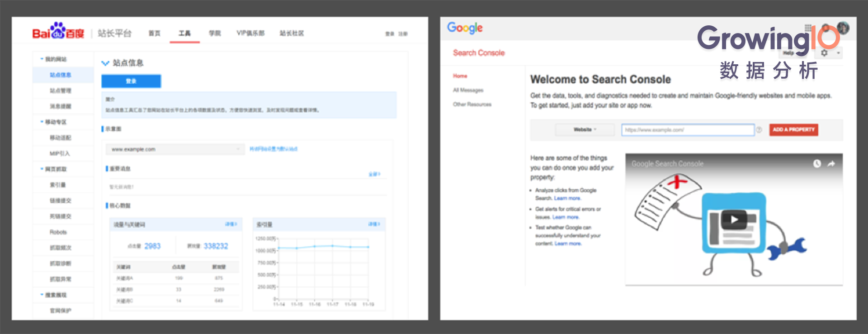This screenshot has width=868, height=334.
Task: Open the www.example.com site dropdown
Action: pos(175,149)
